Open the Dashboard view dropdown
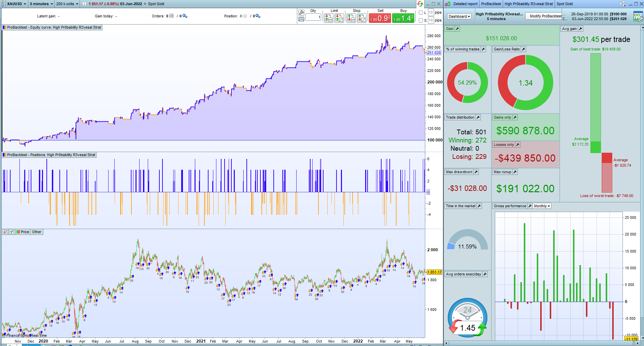This screenshot has height=346, width=644. click(459, 16)
